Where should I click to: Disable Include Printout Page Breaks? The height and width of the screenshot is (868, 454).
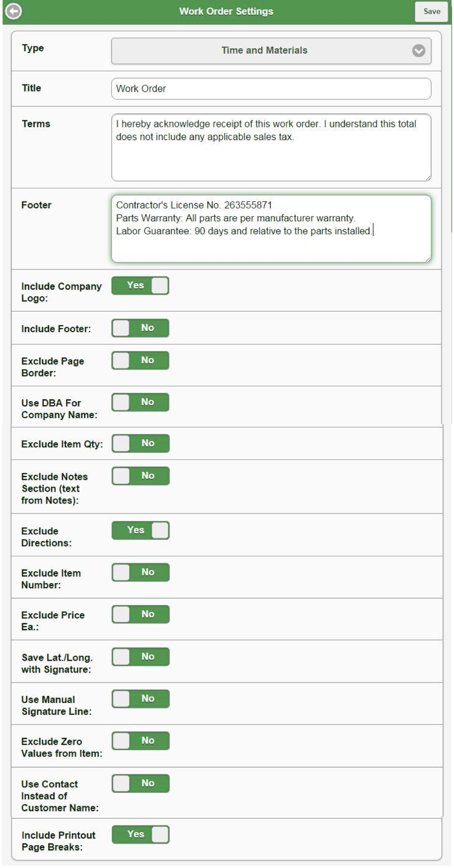coord(141,834)
